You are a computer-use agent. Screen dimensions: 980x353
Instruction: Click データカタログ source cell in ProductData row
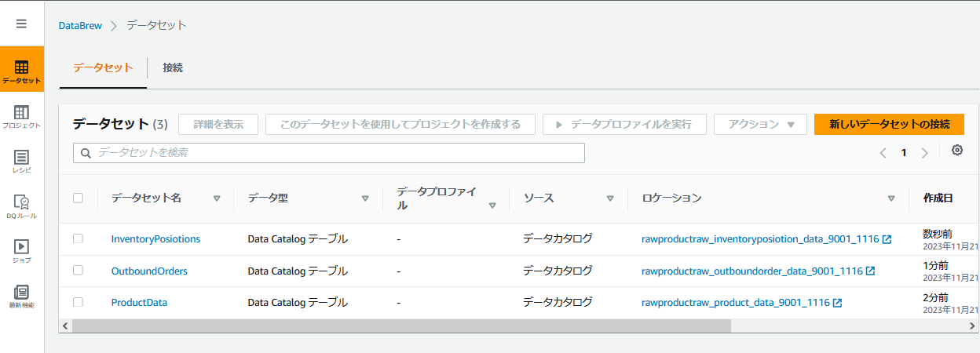coord(558,302)
